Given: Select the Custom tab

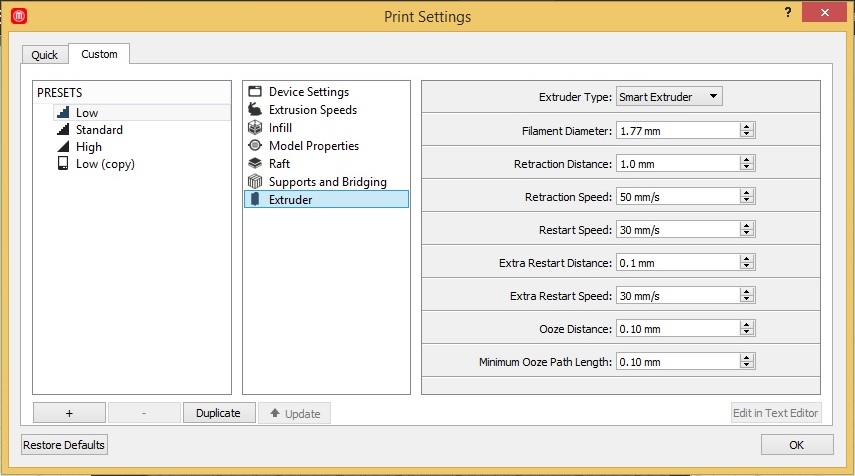Looking at the screenshot, I should (99, 54).
